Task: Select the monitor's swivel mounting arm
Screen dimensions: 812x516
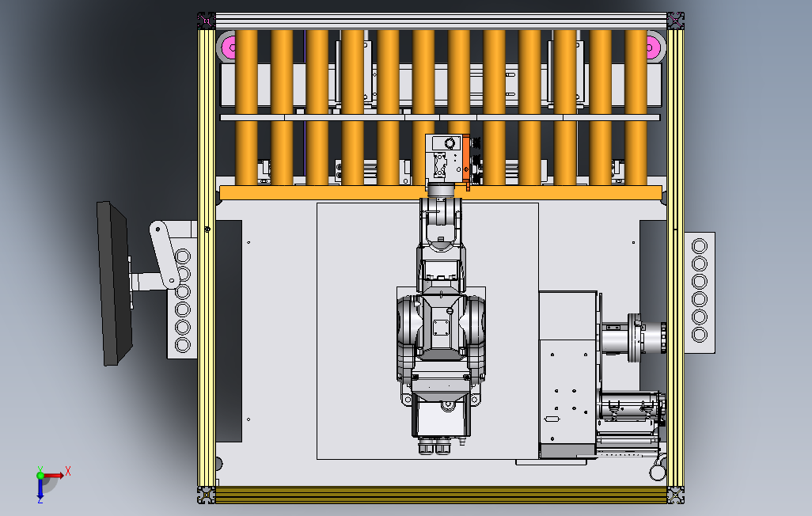Action: pos(164,255)
